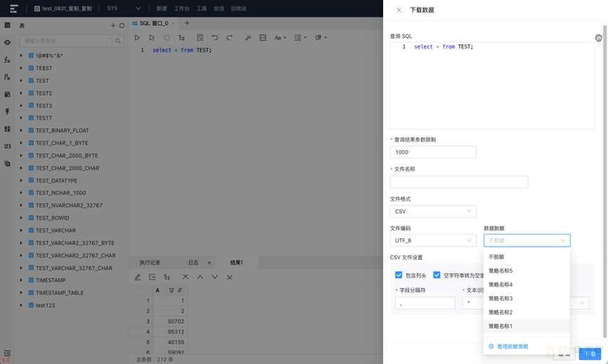Open the views eye icon in sidebar
The height and width of the screenshot is (364, 608).
tap(7, 43)
